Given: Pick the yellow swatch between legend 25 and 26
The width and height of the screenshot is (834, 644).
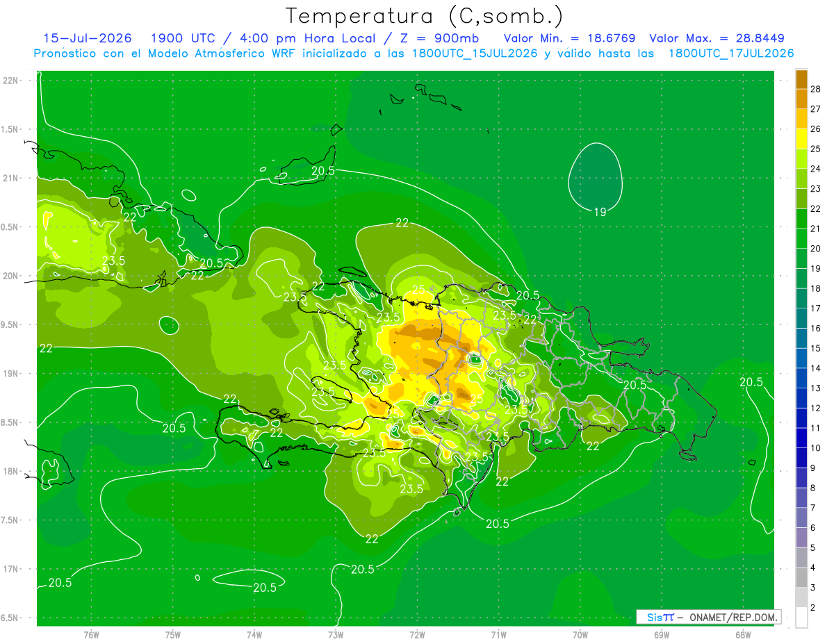Looking at the screenshot, I should coord(801,139).
